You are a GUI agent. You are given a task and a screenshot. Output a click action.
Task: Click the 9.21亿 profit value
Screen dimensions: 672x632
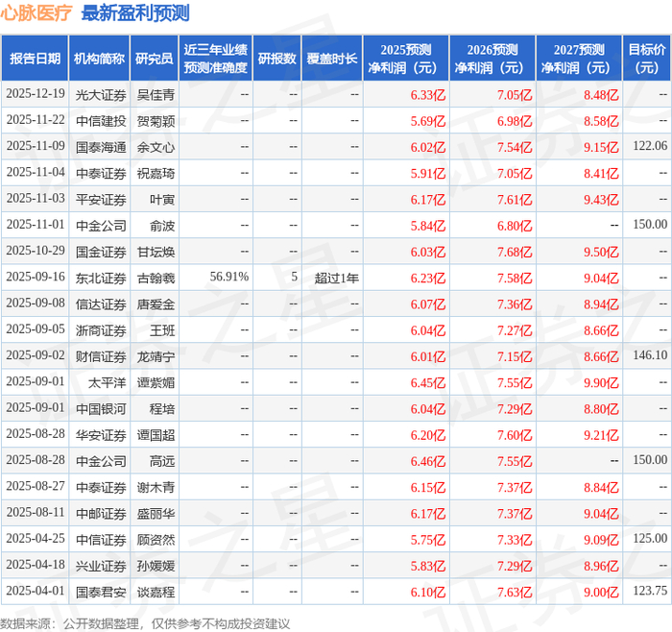(601, 435)
